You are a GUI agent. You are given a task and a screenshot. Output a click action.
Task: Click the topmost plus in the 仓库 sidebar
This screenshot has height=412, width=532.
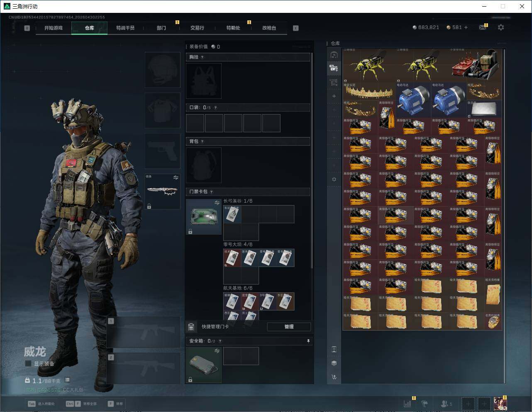click(334, 96)
